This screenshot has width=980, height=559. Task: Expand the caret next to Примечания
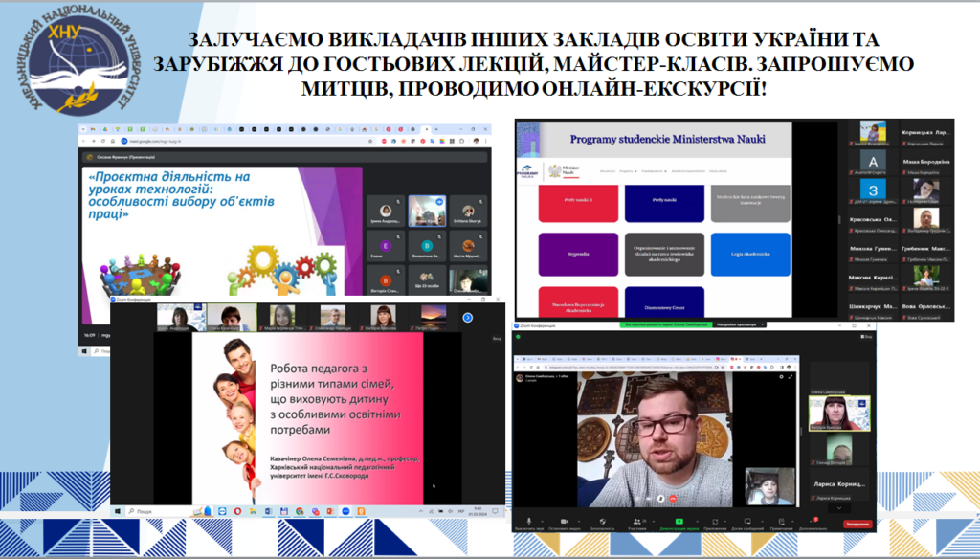pos(793,520)
